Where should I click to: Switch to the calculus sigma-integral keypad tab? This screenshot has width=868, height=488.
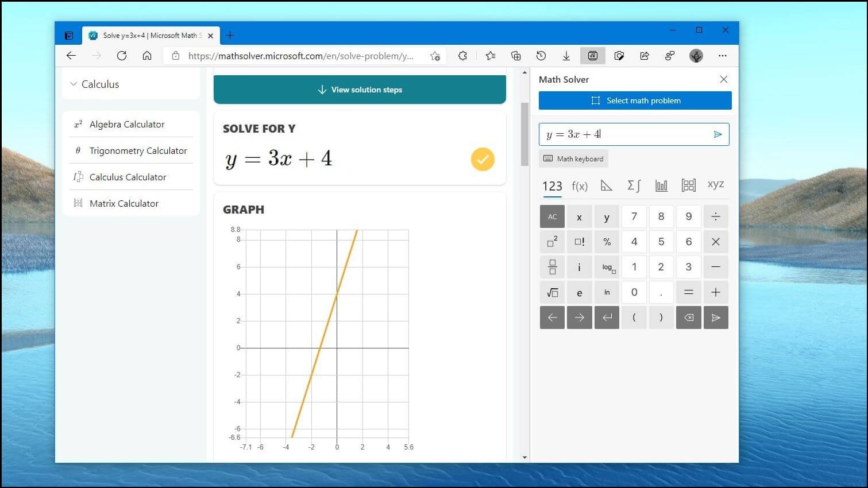[x=634, y=185]
